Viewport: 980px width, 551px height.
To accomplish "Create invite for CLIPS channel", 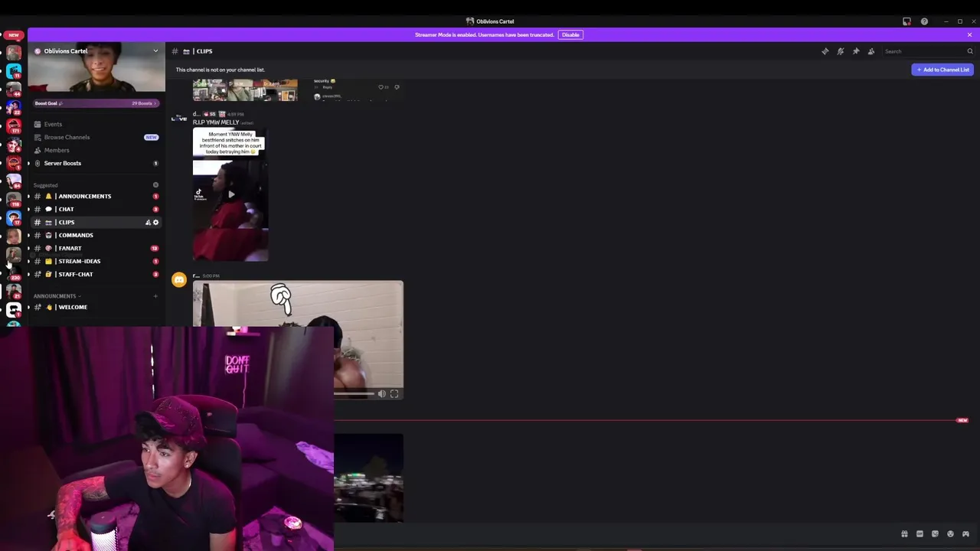I will (x=148, y=222).
